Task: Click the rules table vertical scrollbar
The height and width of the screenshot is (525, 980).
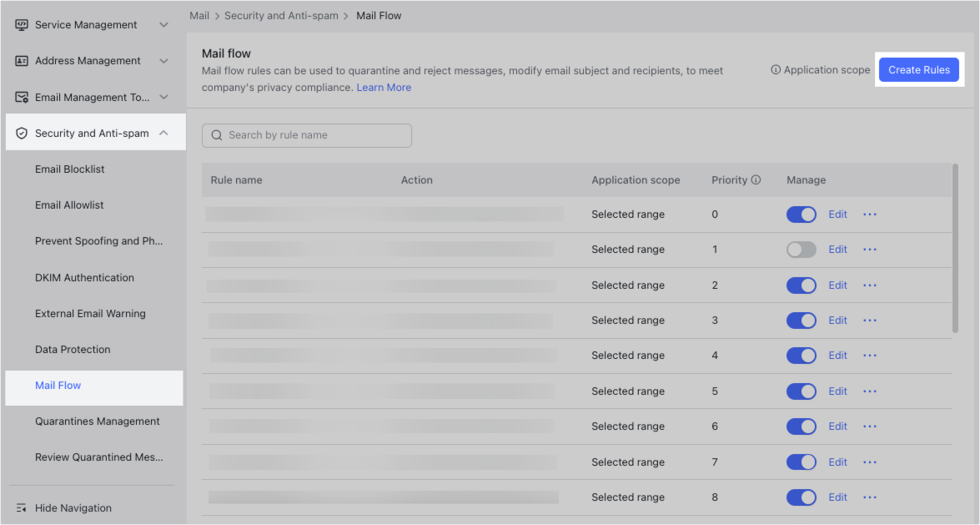Action: click(x=955, y=248)
